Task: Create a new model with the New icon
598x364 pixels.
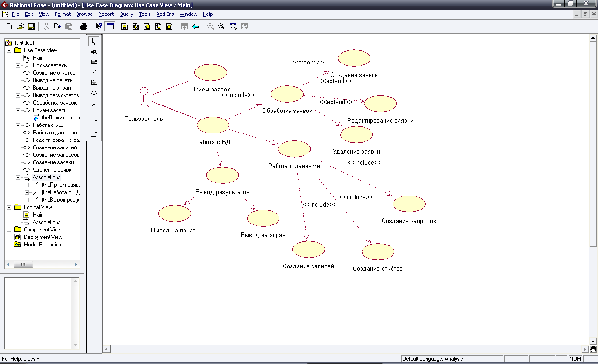Action: tap(9, 27)
